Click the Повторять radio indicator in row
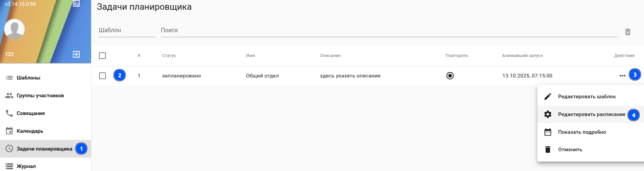The height and width of the screenshot is (171, 644). [450, 76]
